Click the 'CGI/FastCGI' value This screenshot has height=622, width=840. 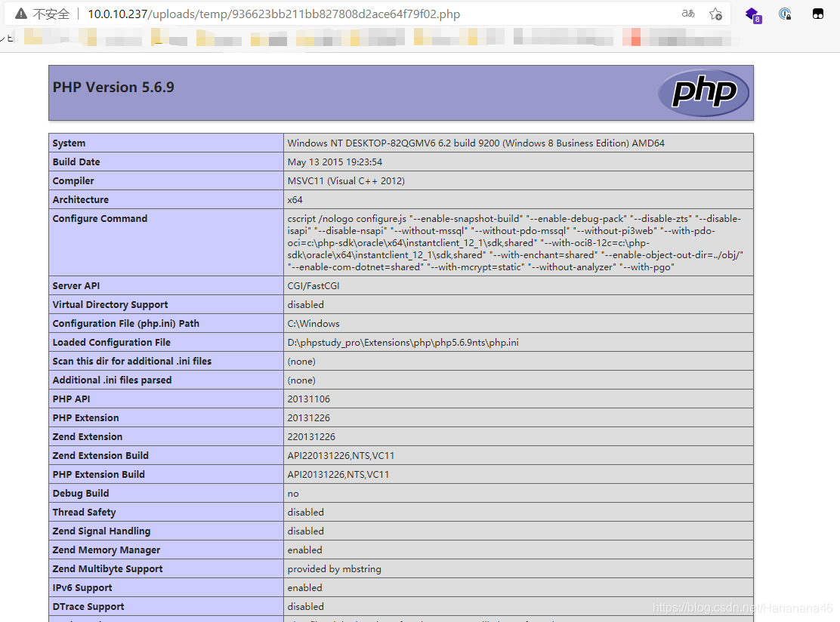coord(313,286)
